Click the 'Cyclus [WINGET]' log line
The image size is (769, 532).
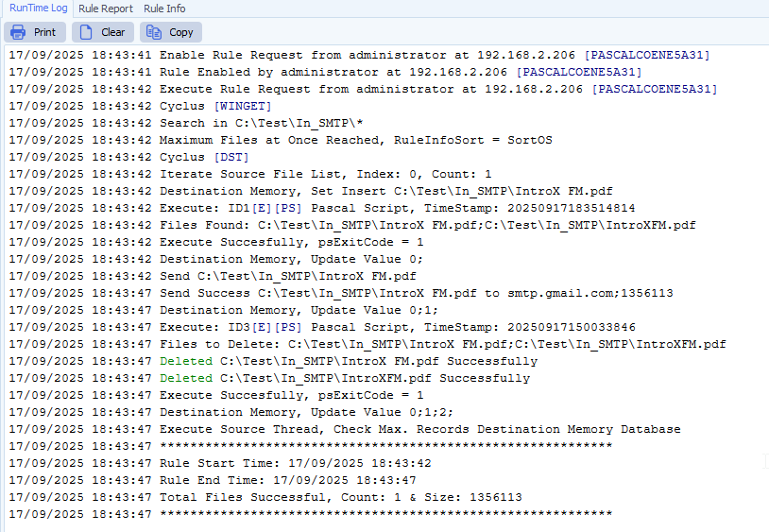pyautogui.click(x=140, y=106)
